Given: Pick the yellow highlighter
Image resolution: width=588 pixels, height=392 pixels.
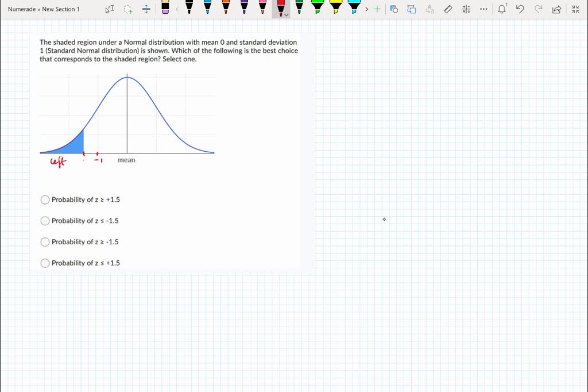Looking at the screenshot, I should [x=336, y=8].
